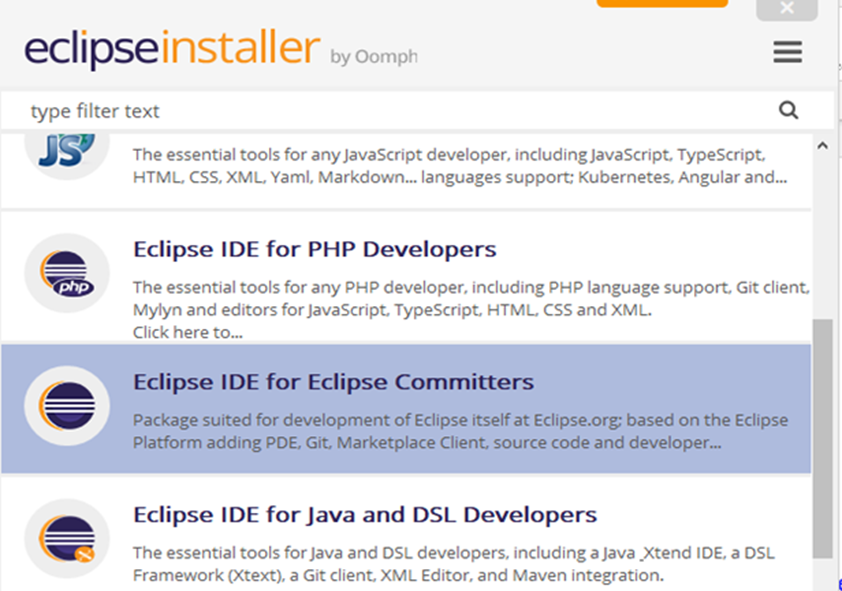Image resolution: width=842 pixels, height=591 pixels.
Task: Close the installer window
Action: [x=787, y=9]
